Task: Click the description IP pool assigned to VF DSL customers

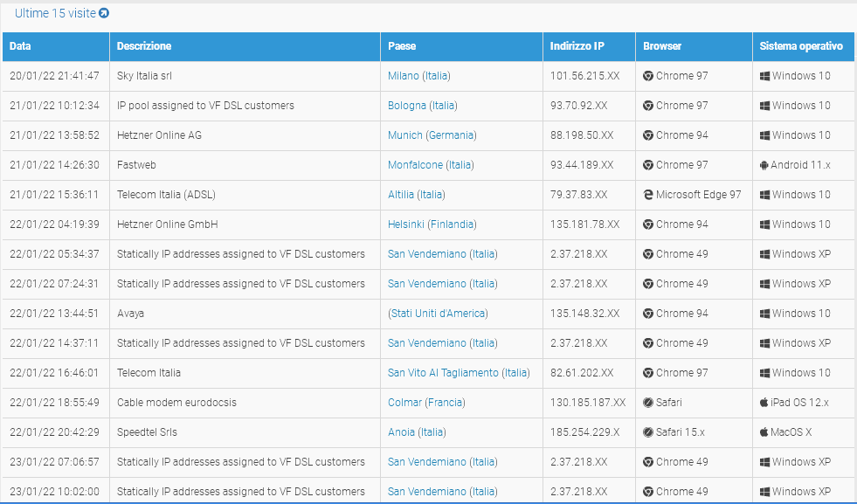Action: pos(205,106)
